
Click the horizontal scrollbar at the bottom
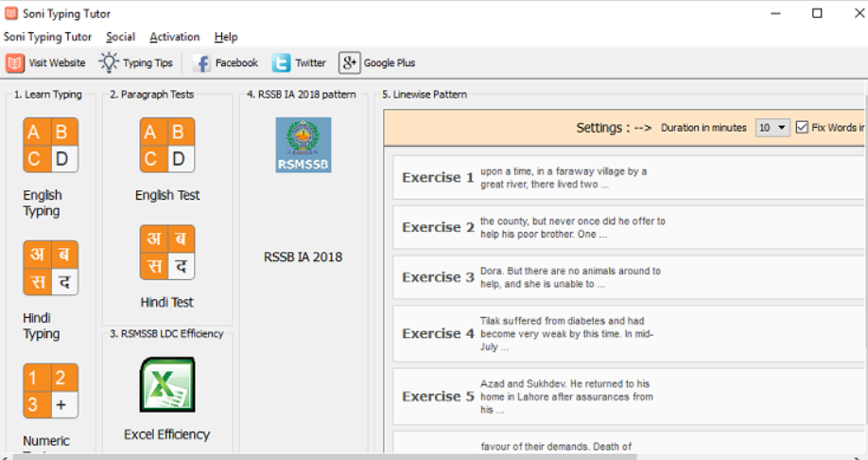(x=323, y=456)
